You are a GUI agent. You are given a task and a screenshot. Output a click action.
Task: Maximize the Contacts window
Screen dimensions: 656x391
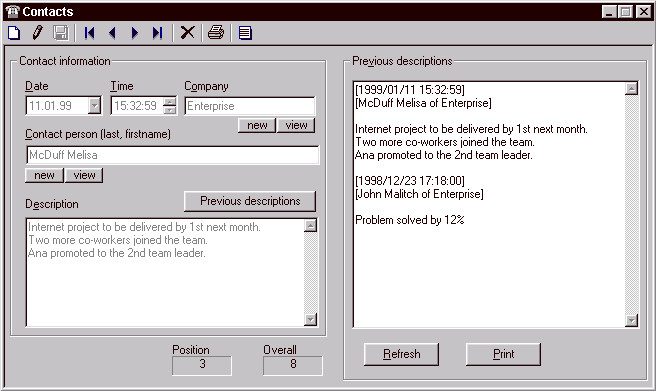point(625,11)
